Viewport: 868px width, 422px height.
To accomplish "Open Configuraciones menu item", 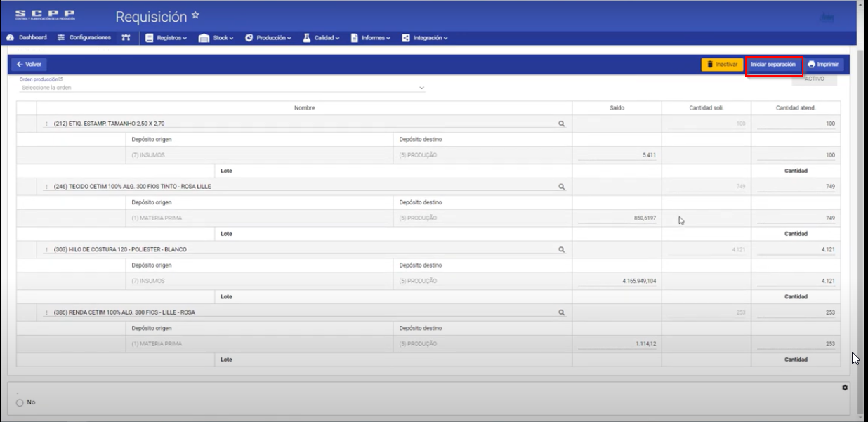I will click(84, 37).
